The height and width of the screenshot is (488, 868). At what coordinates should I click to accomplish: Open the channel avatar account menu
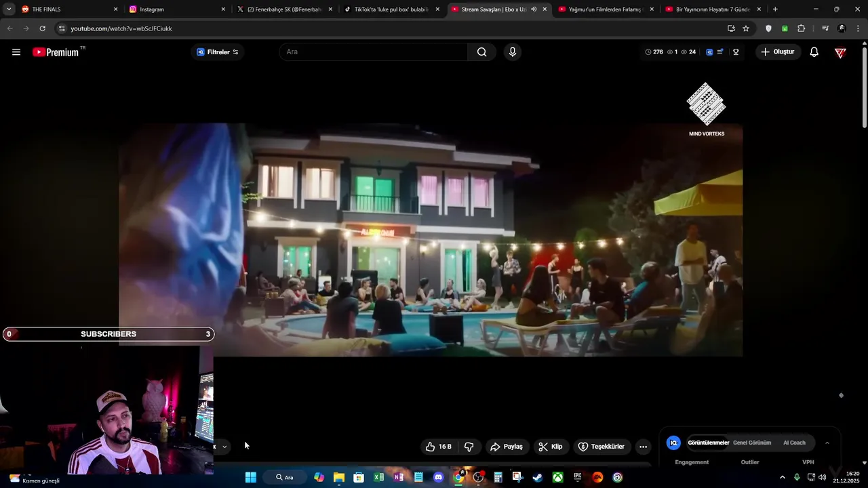pos(840,52)
